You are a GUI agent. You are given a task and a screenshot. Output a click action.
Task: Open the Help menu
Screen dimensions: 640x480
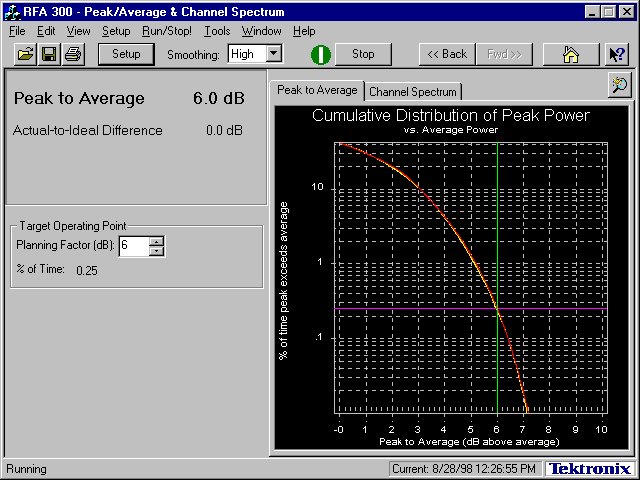pyautogui.click(x=304, y=31)
